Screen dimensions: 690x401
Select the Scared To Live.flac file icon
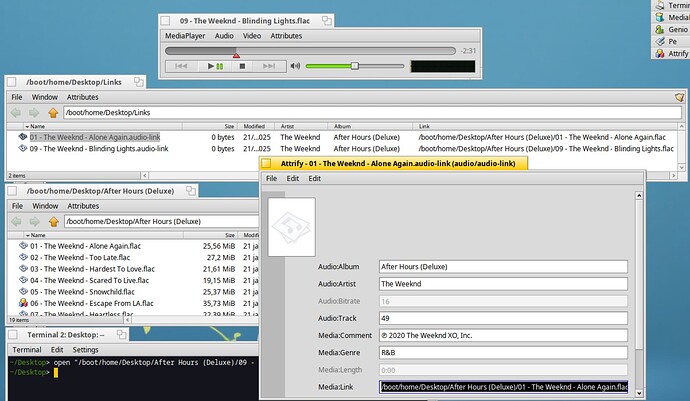23,280
